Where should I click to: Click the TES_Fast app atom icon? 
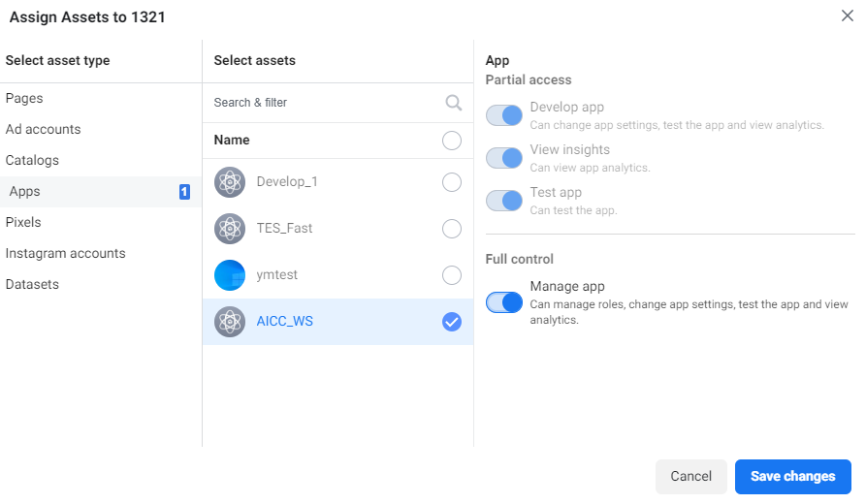(230, 229)
